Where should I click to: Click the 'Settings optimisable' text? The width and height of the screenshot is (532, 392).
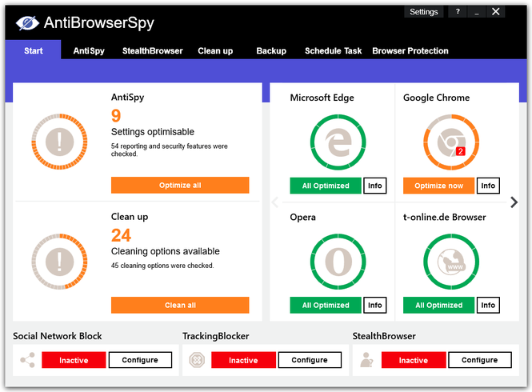click(x=153, y=132)
